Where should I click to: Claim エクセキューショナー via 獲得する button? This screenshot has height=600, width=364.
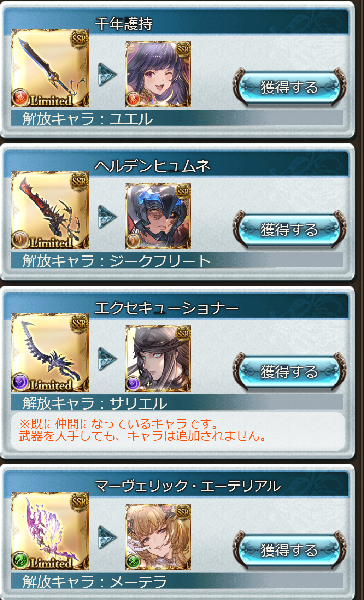(289, 372)
